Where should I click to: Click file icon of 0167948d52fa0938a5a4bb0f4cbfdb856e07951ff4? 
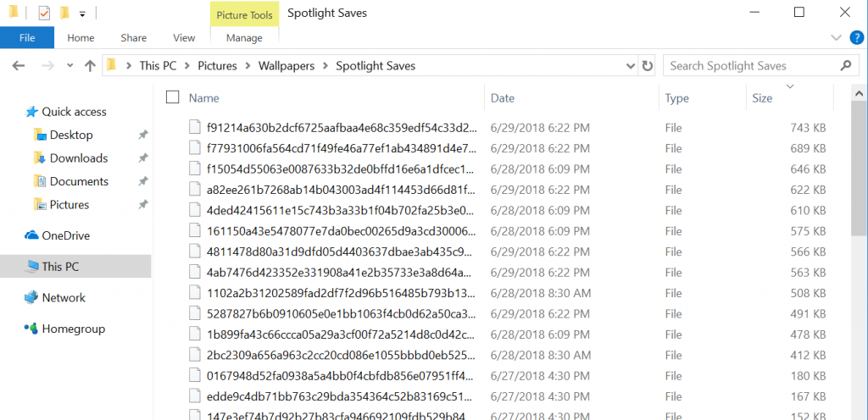(194, 375)
